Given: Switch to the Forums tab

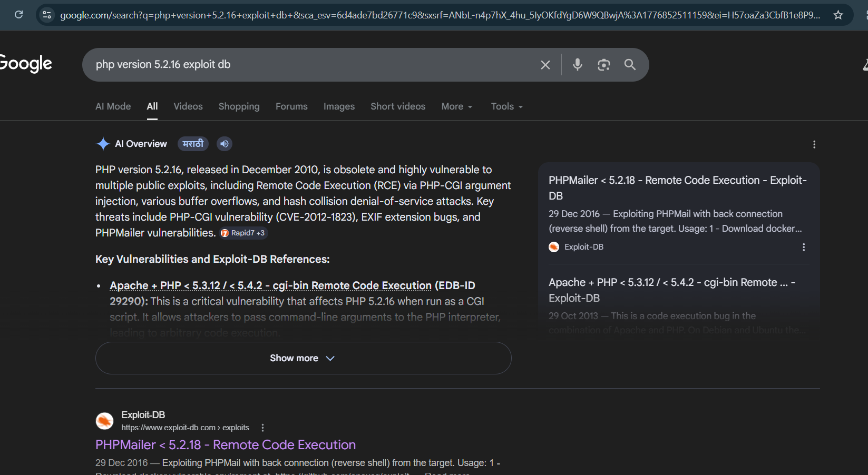Looking at the screenshot, I should tap(291, 106).
